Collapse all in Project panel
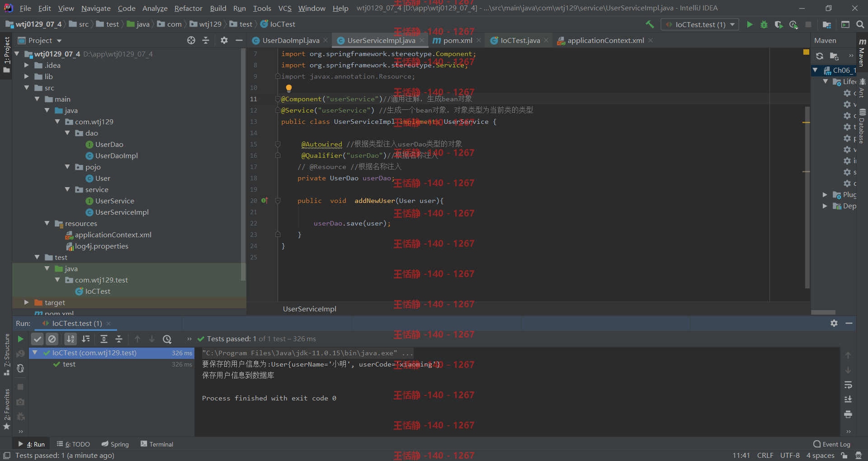This screenshot has width=868, height=461. 206,40
